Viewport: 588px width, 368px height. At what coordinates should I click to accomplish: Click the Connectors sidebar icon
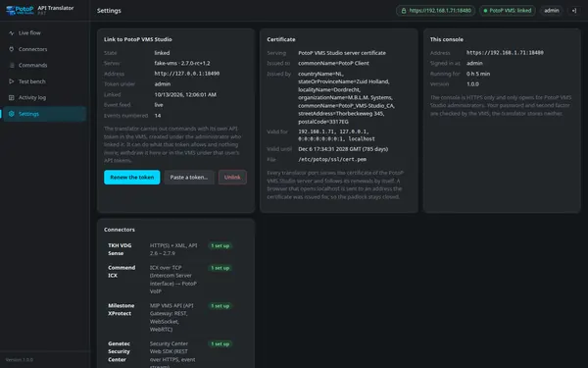(11, 49)
